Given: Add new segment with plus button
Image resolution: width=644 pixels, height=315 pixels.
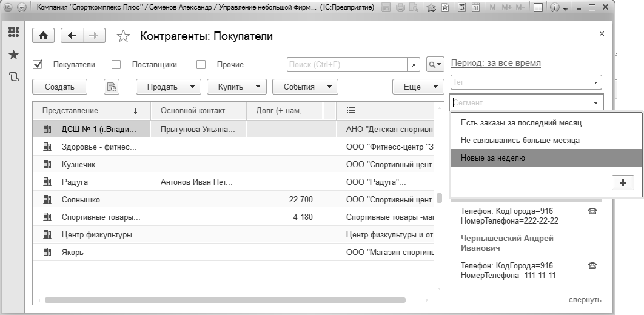Looking at the screenshot, I should (x=623, y=183).
